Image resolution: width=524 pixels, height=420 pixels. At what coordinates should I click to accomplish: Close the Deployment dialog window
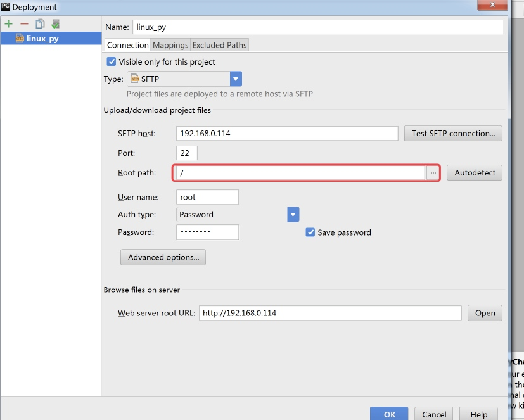pos(492,4)
